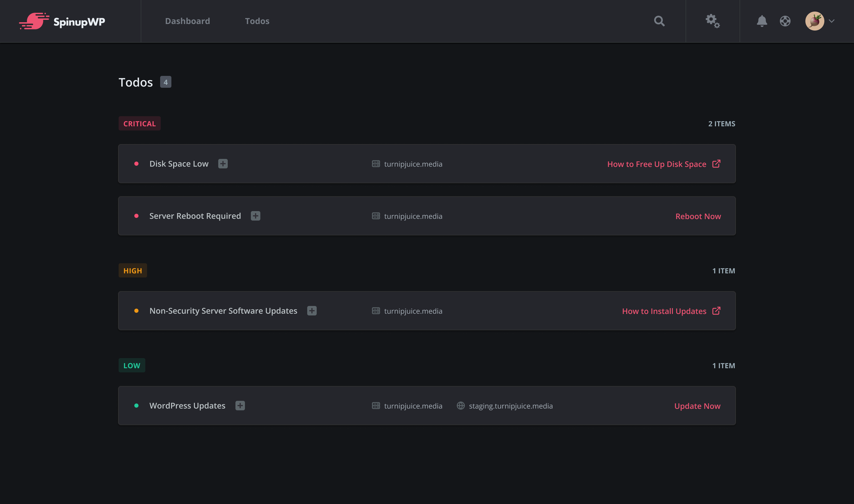Click external-link icon beside Free Up Disk Space

click(716, 164)
